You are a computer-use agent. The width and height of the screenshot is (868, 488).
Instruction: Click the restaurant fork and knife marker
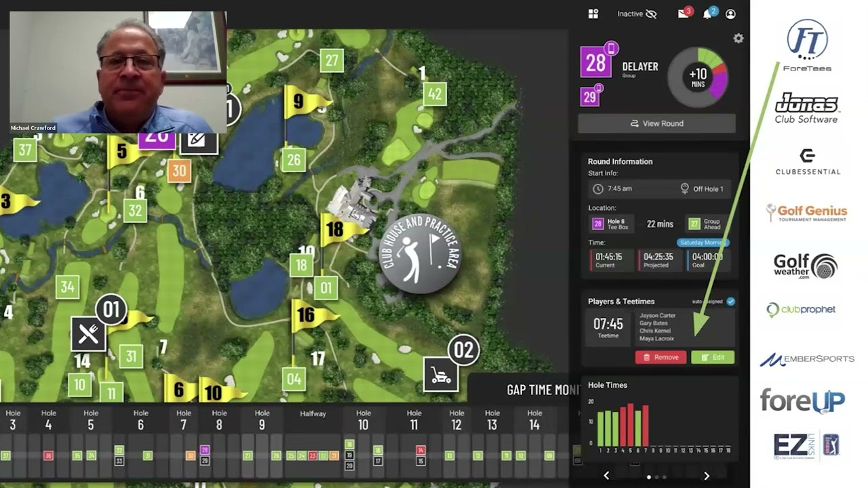pos(88,333)
